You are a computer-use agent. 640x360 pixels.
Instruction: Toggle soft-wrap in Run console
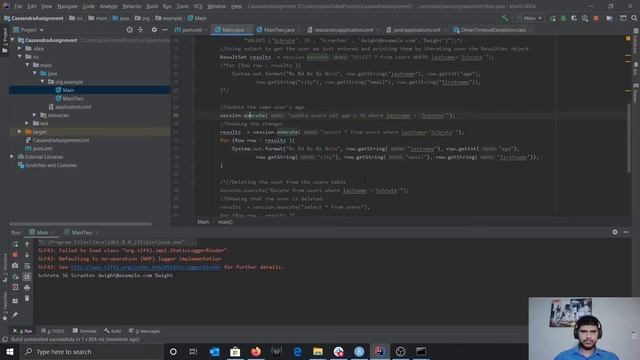(x=27, y=266)
